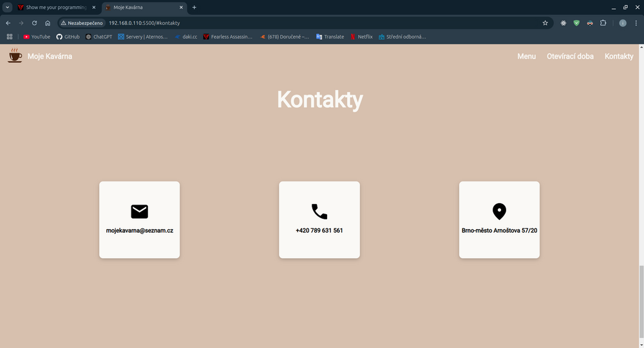Click the mojekavarna@seznam.cz email text

coord(140,230)
